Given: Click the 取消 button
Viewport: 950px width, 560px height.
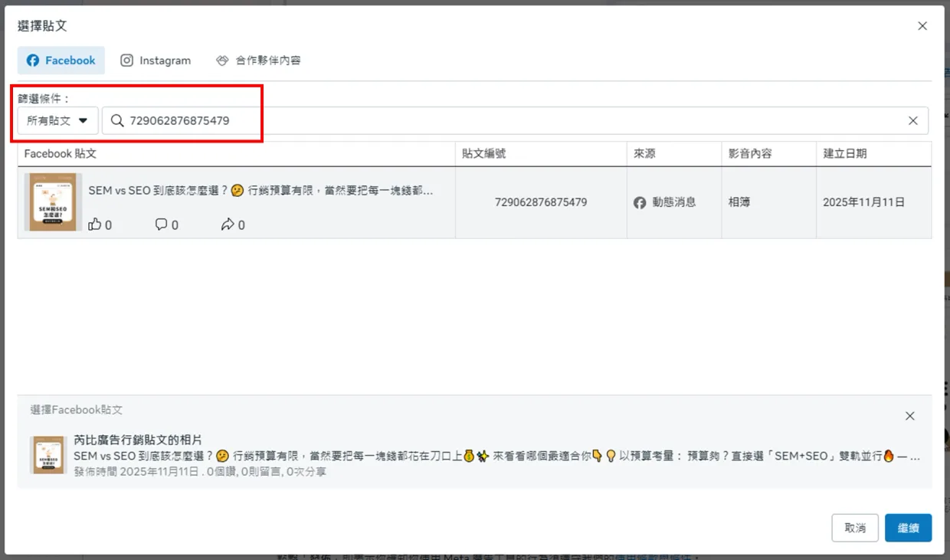Looking at the screenshot, I should [855, 528].
